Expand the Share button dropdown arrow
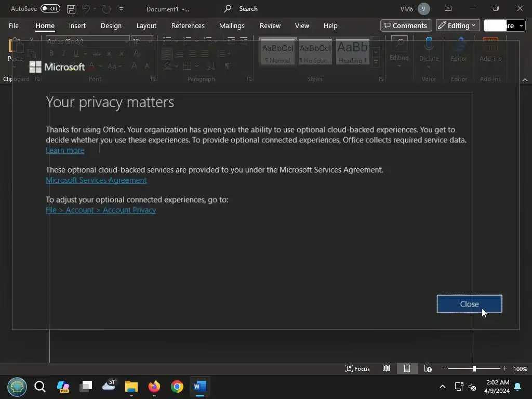This screenshot has height=399, width=532. [x=521, y=26]
